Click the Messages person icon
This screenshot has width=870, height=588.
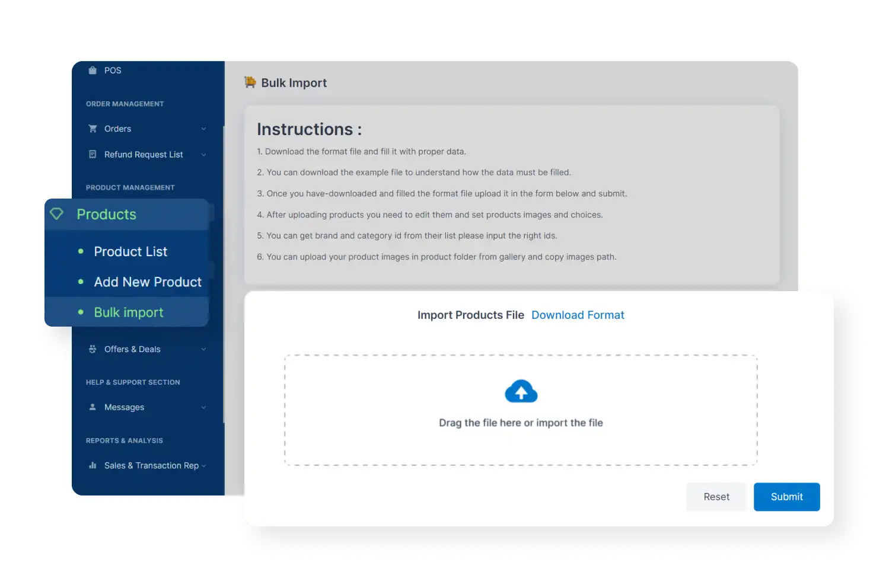coord(93,407)
